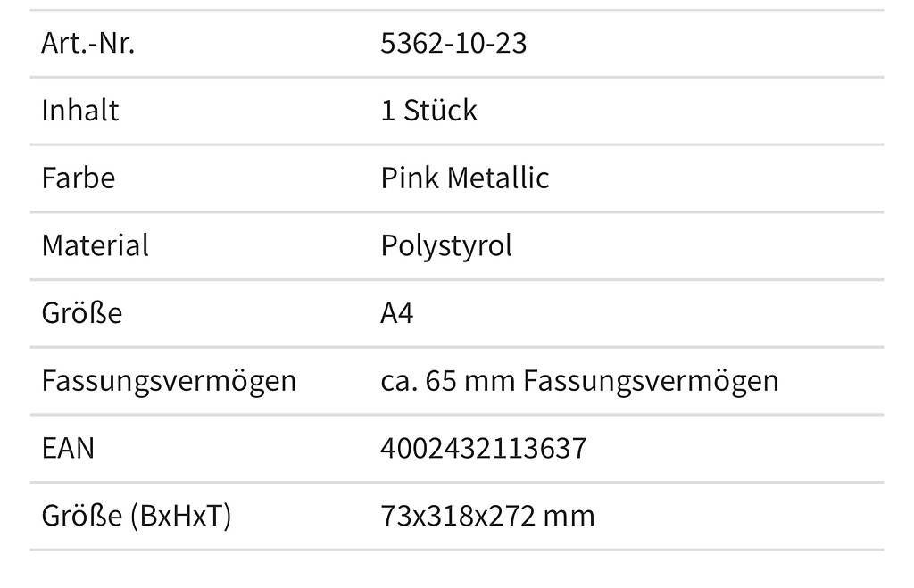Viewport: 914px width, 588px height.
Task: Select the Polystyrol material value
Action: click(x=446, y=246)
